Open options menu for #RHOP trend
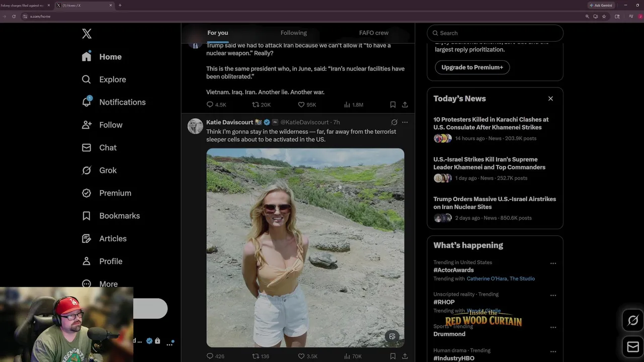 tap(553, 295)
